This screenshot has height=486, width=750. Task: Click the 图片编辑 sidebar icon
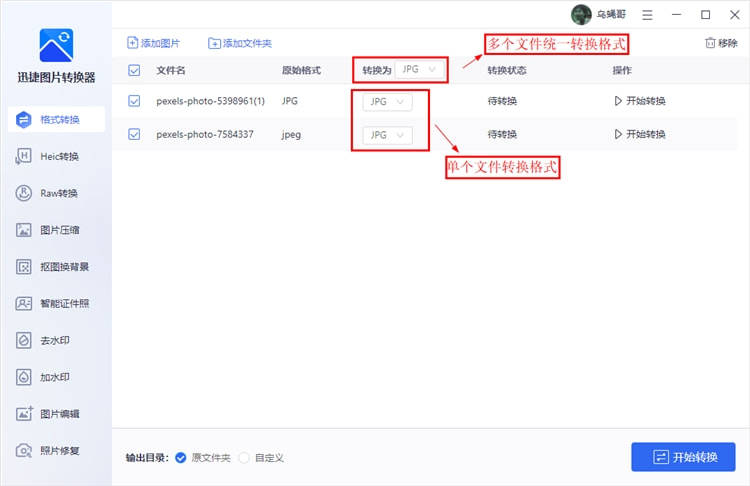[23, 414]
